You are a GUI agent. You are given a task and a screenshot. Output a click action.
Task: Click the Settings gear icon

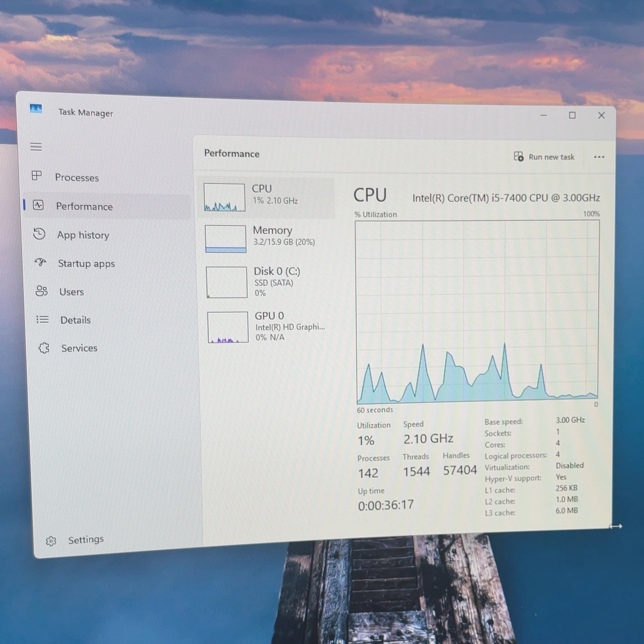click(x=51, y=541)
